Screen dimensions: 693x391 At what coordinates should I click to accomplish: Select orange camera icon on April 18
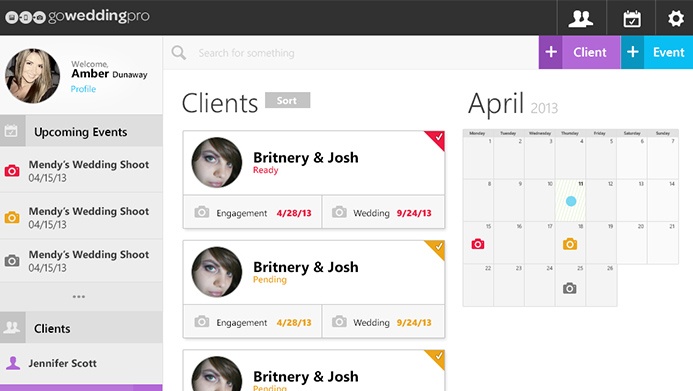[570, 244]
